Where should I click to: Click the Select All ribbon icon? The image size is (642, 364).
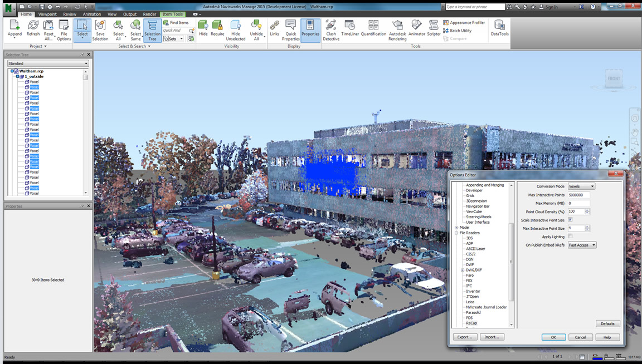coord(118,30)
